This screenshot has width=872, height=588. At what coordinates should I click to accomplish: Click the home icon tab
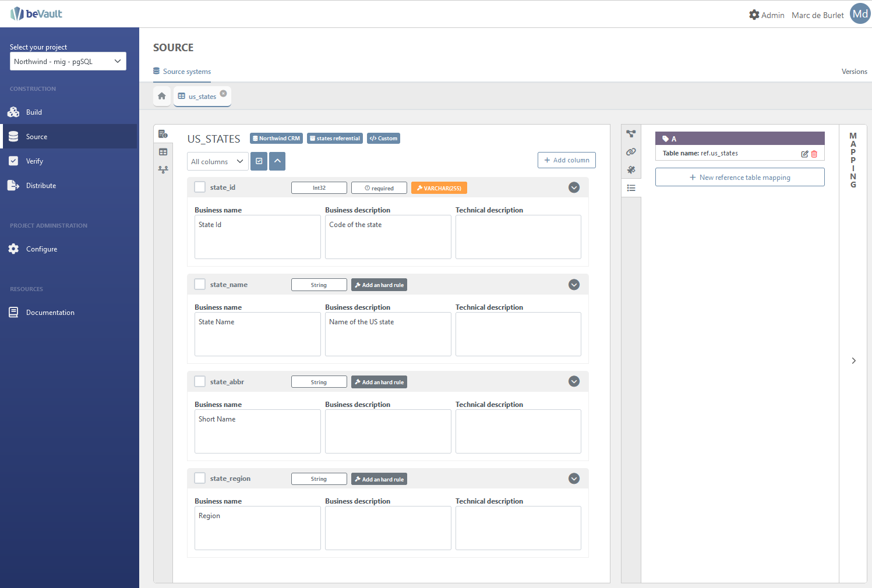click(162, 96)
